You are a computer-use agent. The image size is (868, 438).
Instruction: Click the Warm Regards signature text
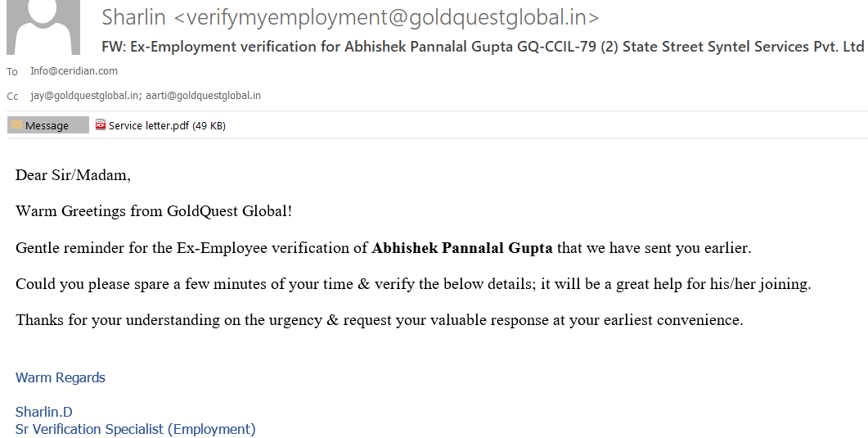(x=61, y=377)
